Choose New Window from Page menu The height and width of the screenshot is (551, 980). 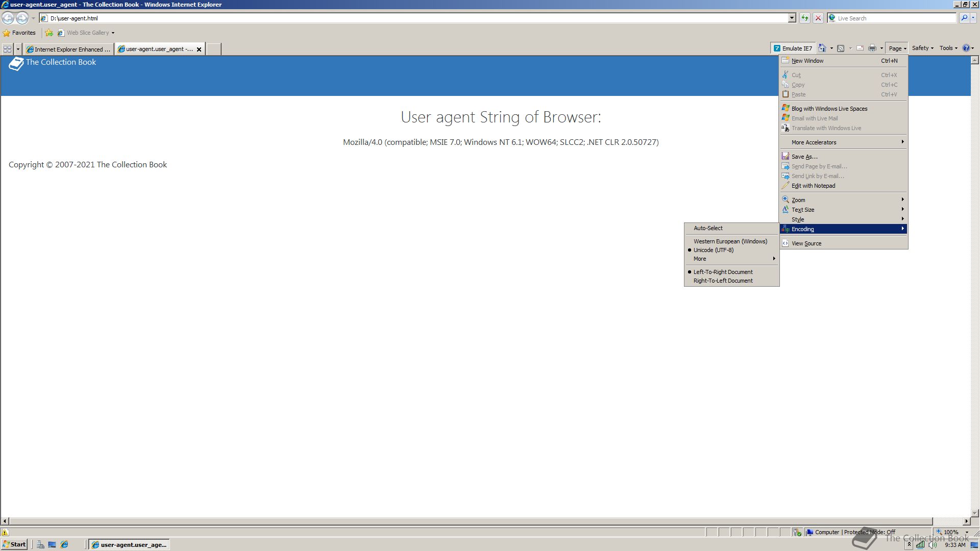click(x=844, y=61)
